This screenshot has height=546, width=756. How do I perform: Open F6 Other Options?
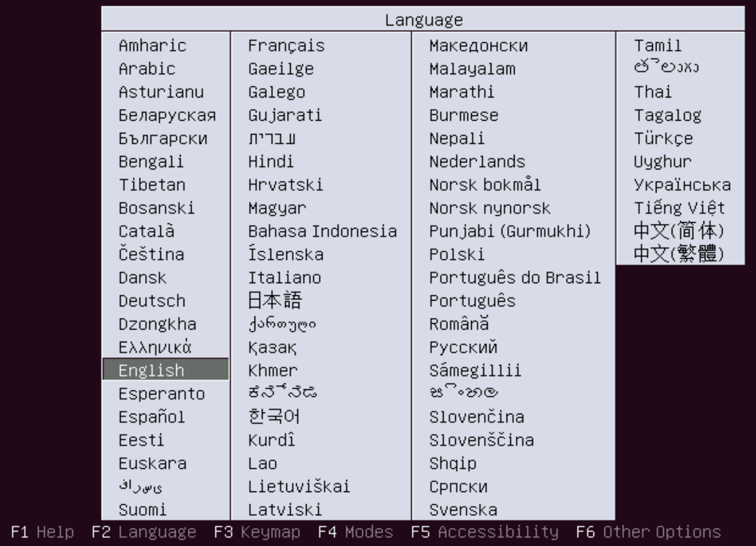pos(649,532)
